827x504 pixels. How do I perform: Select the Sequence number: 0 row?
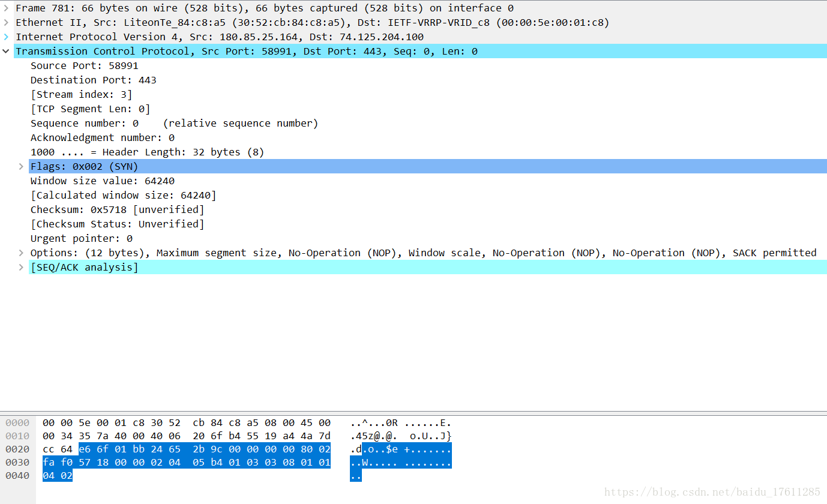pyautogui.click(x=84, y=124)
